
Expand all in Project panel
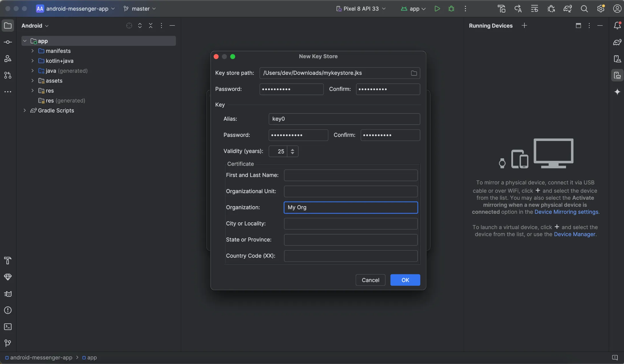(x=140, y=26)
